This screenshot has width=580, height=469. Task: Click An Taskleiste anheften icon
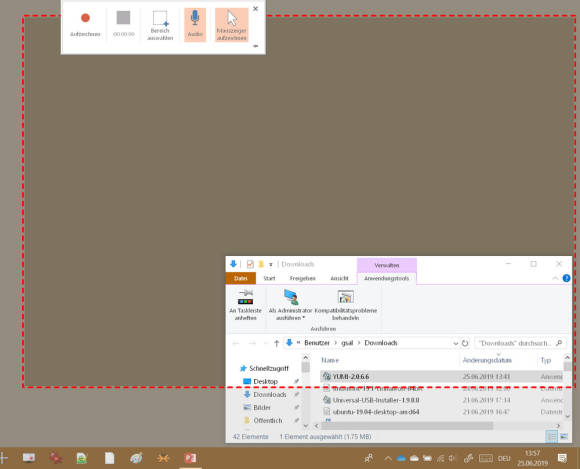click(245, 305)
